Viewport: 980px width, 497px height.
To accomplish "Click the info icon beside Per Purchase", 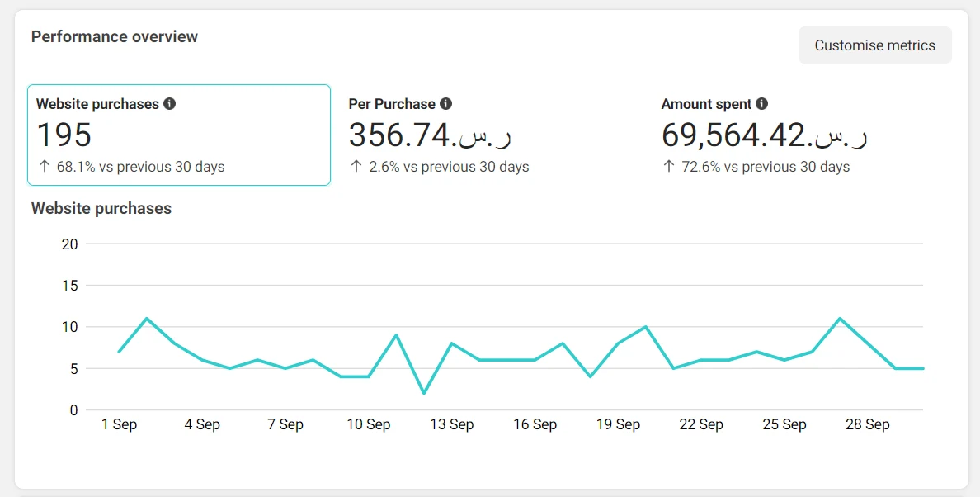I will click(x=446, y=104).
